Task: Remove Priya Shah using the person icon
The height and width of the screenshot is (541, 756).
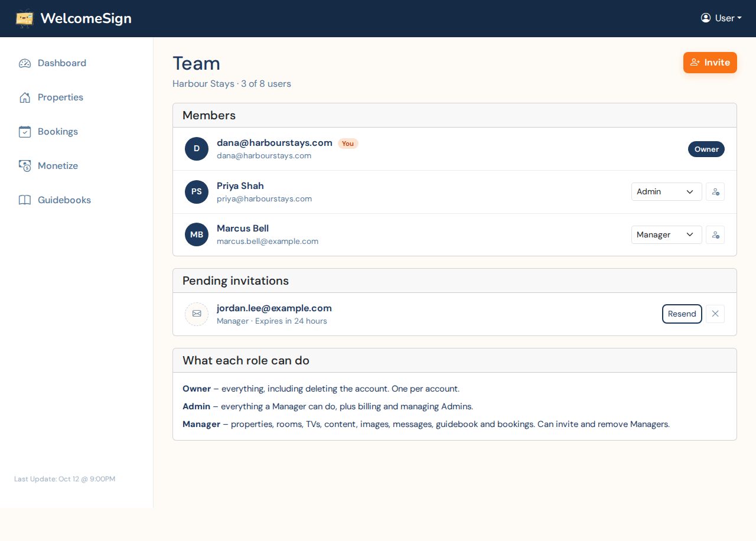Action: point(715,192)
